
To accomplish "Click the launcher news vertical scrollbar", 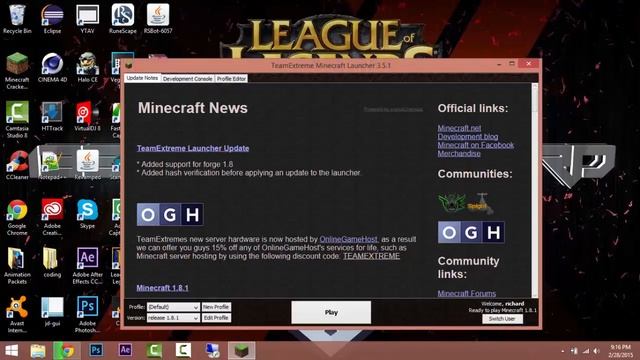I will pyautogui.click(x=535, y=190).
